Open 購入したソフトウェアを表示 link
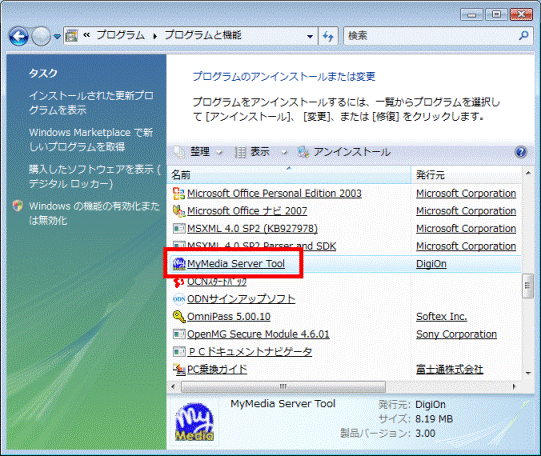The image size is (541, 456). pyautogui.click(x=95, y=176)
